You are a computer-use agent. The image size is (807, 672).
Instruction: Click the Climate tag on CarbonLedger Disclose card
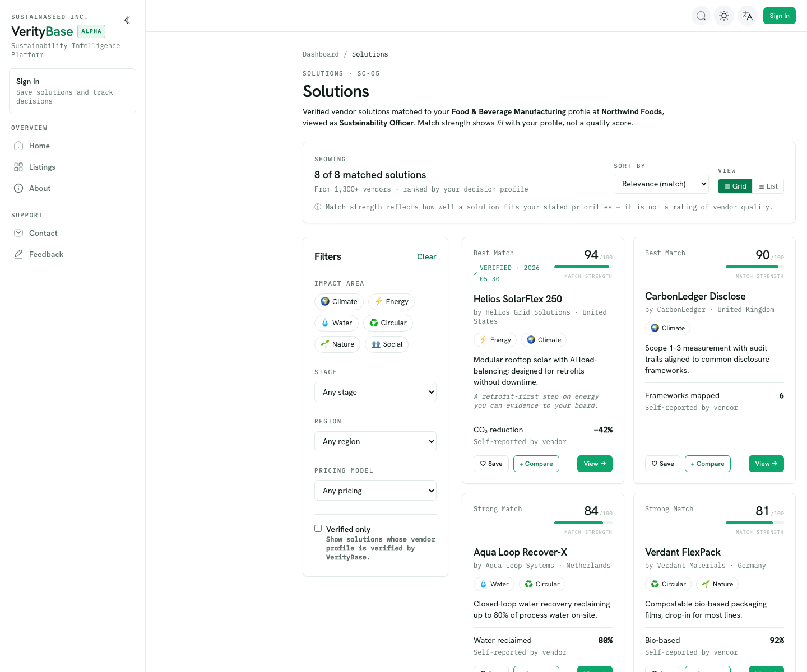667,328
